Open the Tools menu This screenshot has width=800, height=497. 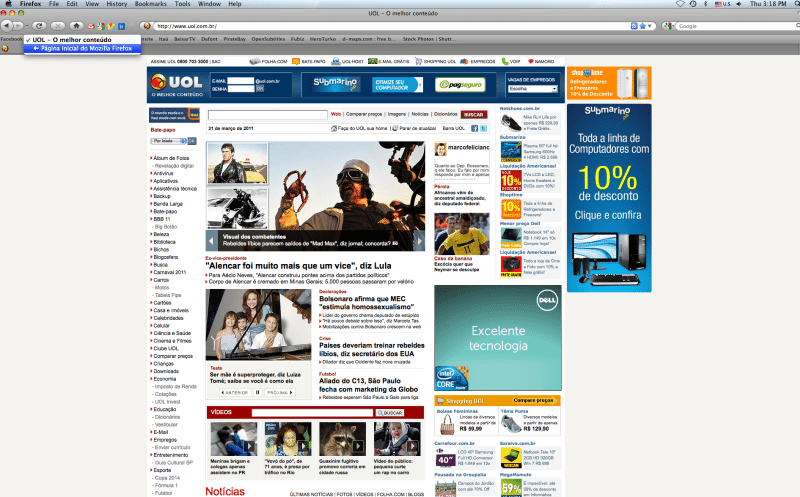coord(182,4)
